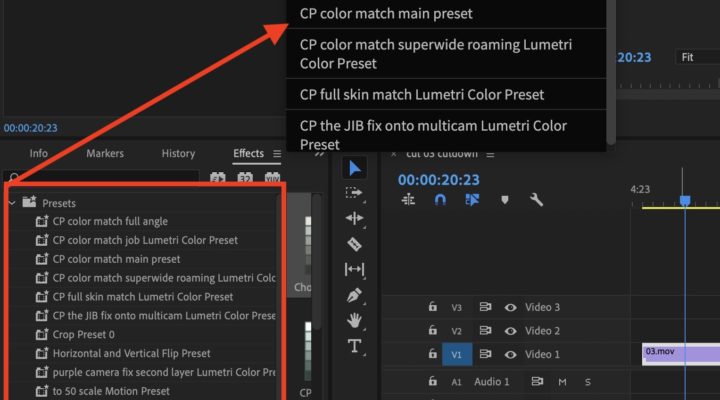This screenshot has width=720, height=400.
Task: Click the timeline timecode 00:00:20:23
Action: pyautogui.click(x=439, y=180)
